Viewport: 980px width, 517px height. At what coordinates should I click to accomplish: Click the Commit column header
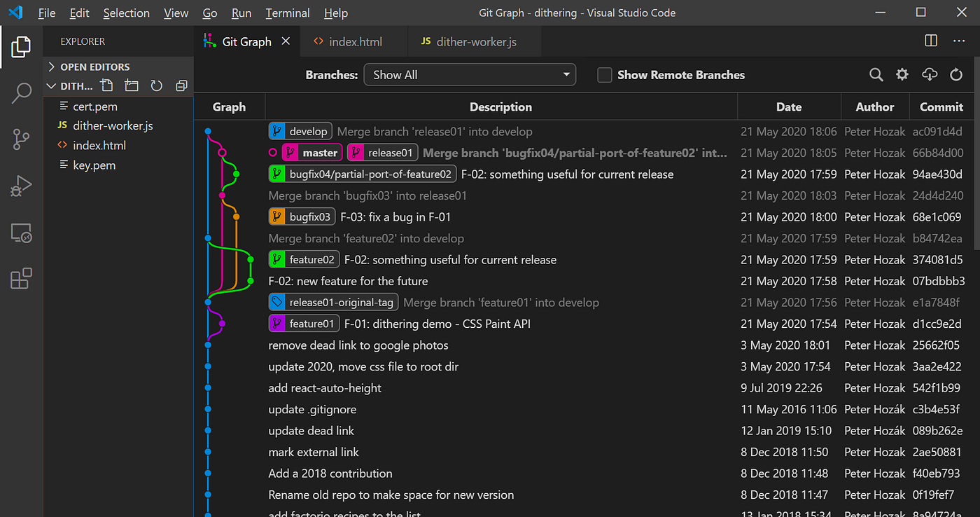tap(941, 107)
